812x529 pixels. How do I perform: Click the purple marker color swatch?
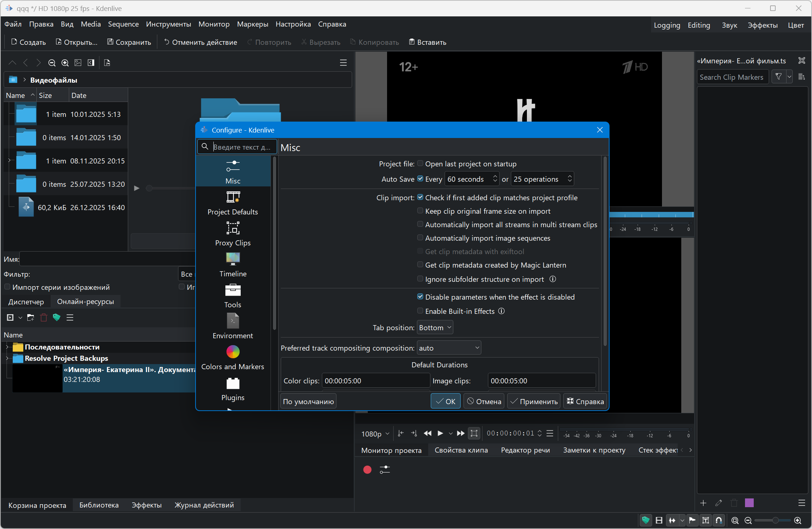(749, 503)
